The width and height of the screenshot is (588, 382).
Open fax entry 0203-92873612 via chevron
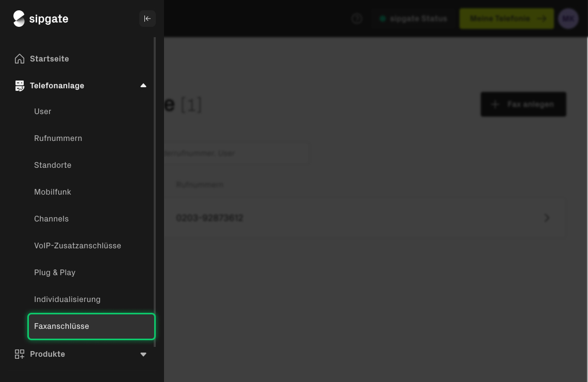point(547,218)
